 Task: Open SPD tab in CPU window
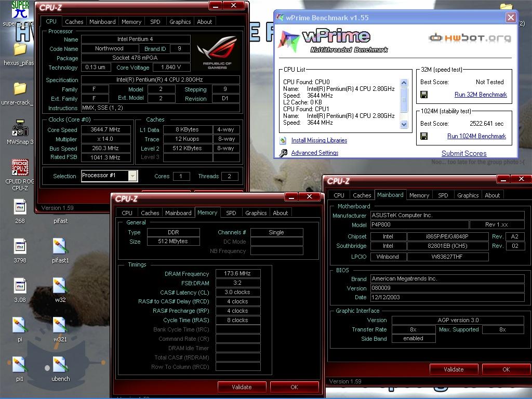point(155,22)
